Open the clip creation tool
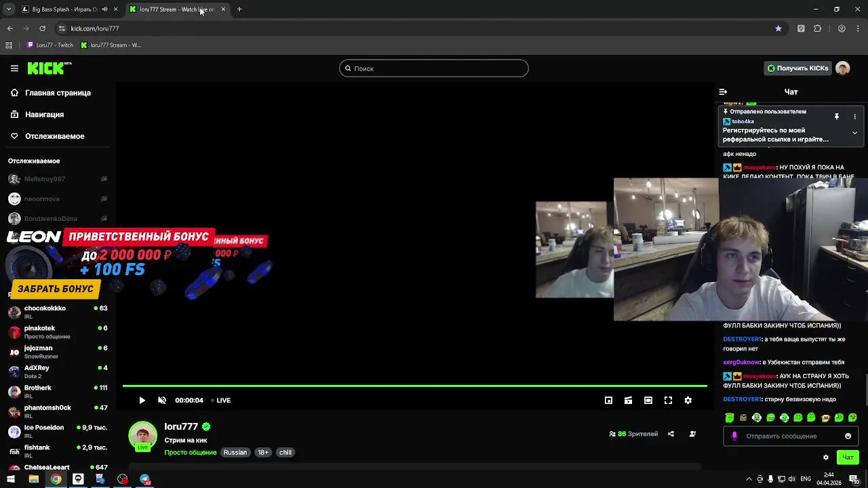868x488 pixels. 628,401
